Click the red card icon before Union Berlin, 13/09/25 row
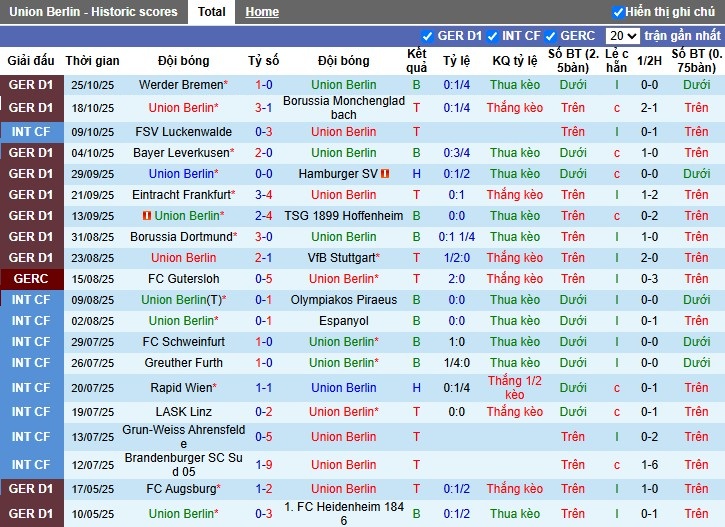The image size is (725, 527). pos(147,216)
